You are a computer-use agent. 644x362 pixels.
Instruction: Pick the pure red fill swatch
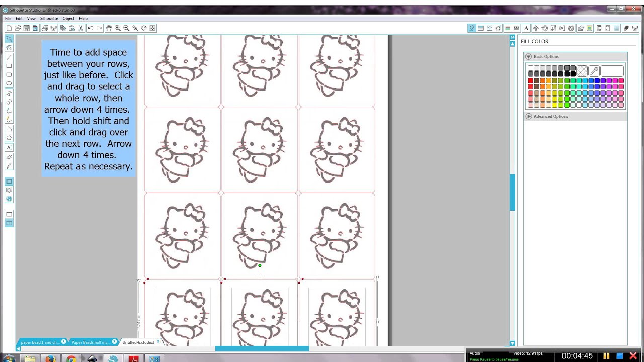(530, 81)
